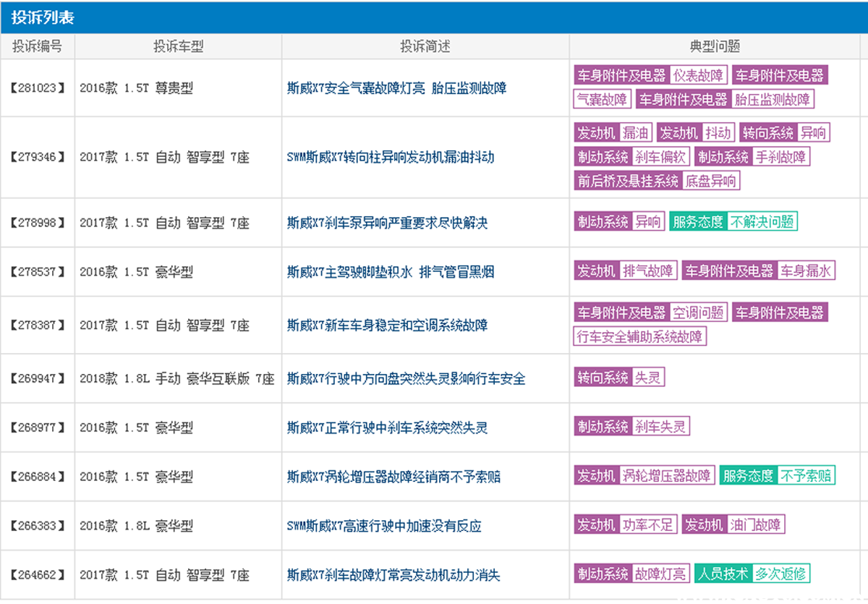
Task: Select the 发动机 抖动 tag
Action: click(x=696, y=133)
